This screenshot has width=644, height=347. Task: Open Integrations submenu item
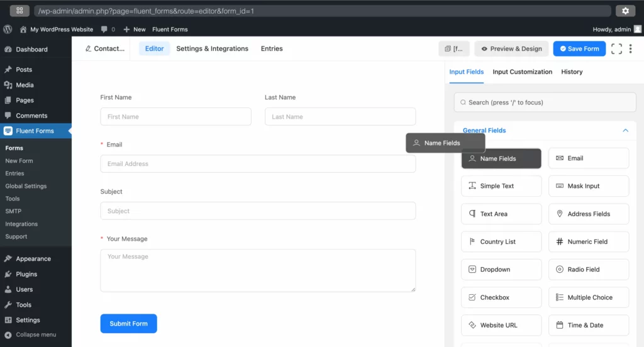tap(21, 224)
